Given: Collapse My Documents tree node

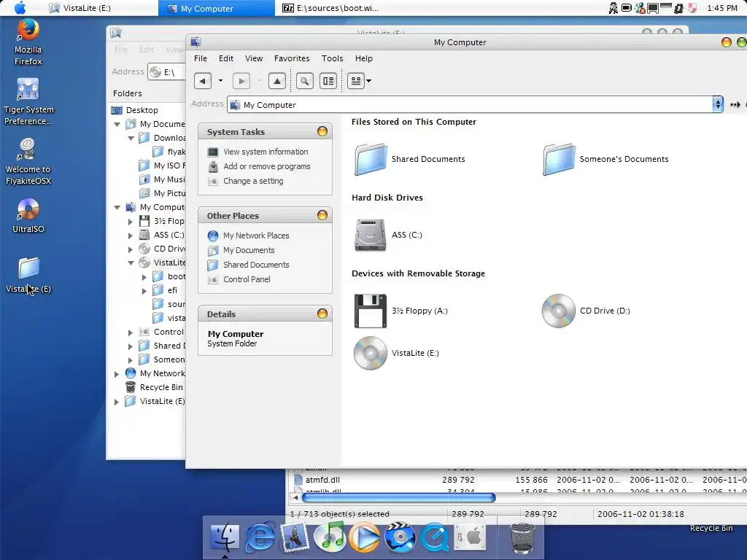Looking at the screenshot, I should click(x=117, y=124).
